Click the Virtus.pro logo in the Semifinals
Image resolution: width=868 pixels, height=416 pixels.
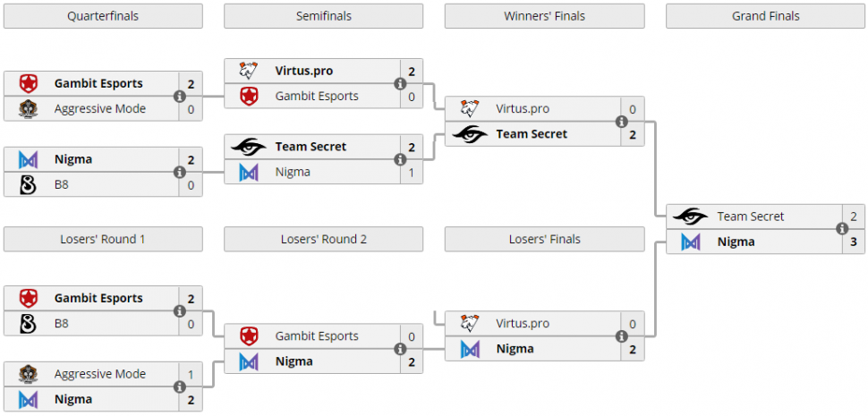point(249,71)
